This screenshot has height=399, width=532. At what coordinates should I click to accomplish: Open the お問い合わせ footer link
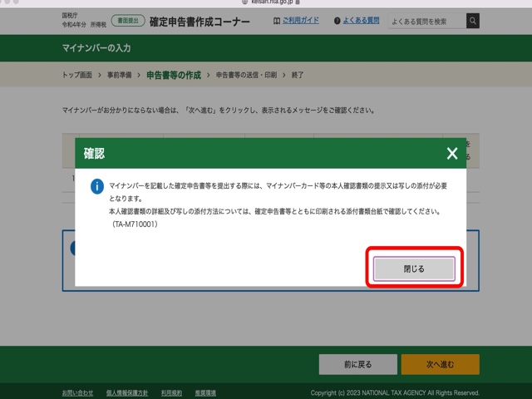pos(78,392)
